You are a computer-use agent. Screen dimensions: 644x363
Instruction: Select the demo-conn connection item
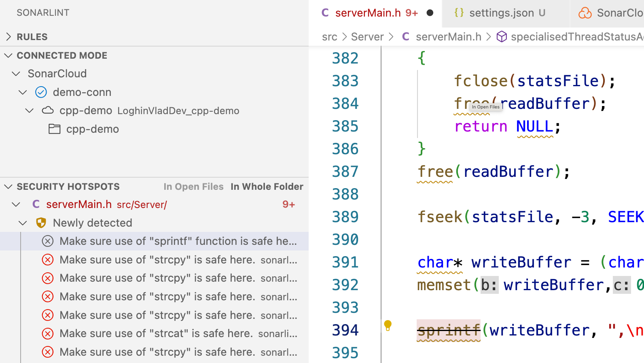tap(154, 92)
